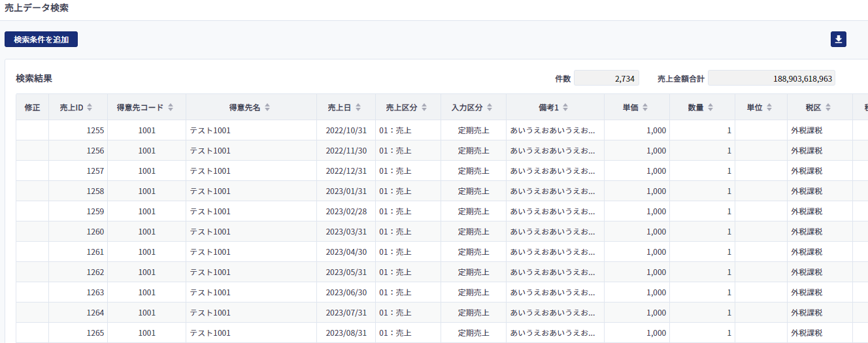Select sales ID 1260 cell

78,232
